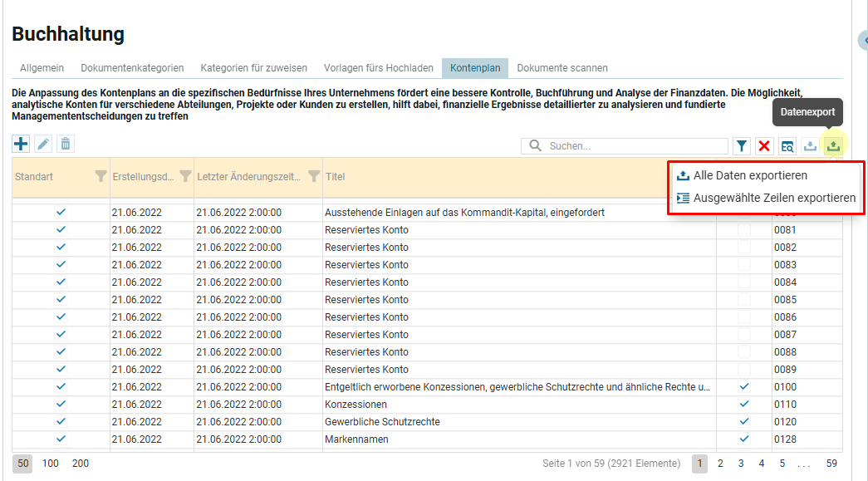Click the red X clear filter icon
868x481 pixels.
coord(764,146)
